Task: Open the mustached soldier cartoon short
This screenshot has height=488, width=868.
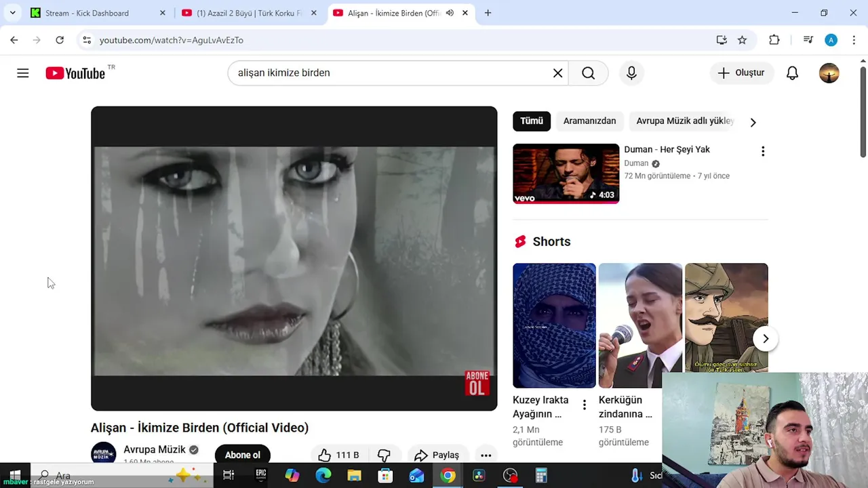Action: [x=726, y=317]
